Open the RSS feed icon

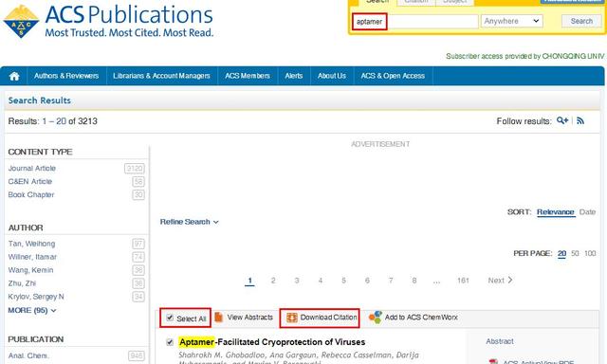pos(579,120)
